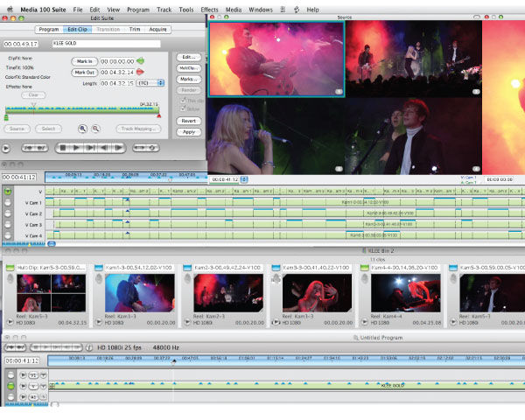Toggle the V Cam 1 track enable button
The image size is (525, 420).
coord(8,203)
